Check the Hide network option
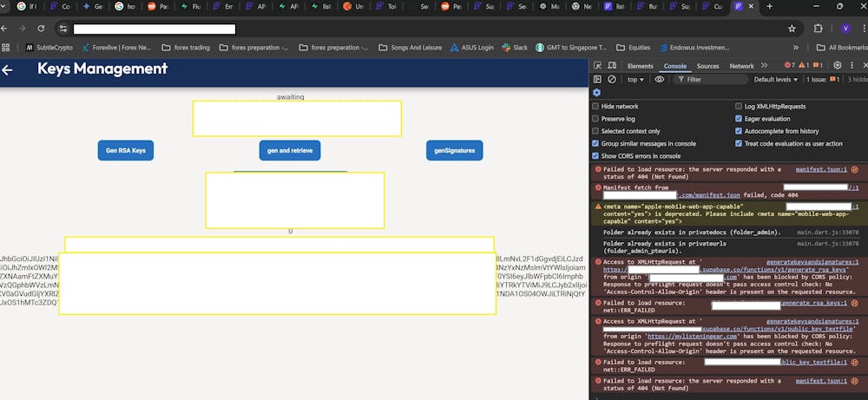 point(595,106)
